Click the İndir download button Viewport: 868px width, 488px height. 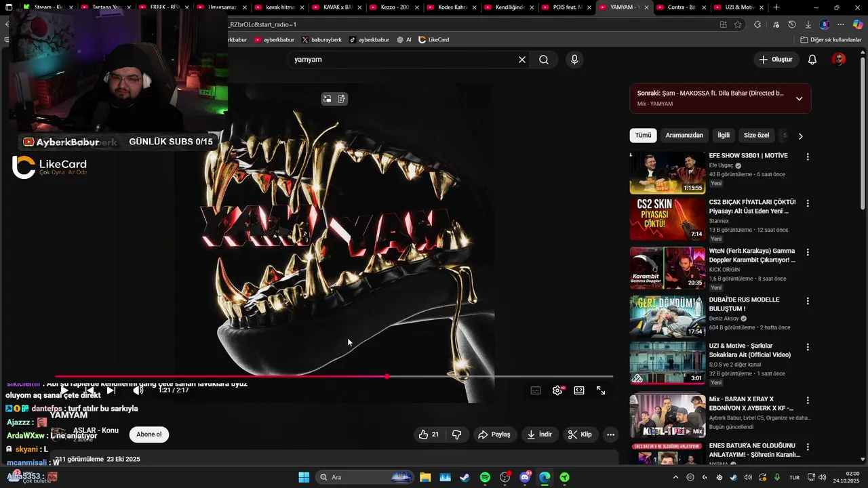(x=540, y=434)
